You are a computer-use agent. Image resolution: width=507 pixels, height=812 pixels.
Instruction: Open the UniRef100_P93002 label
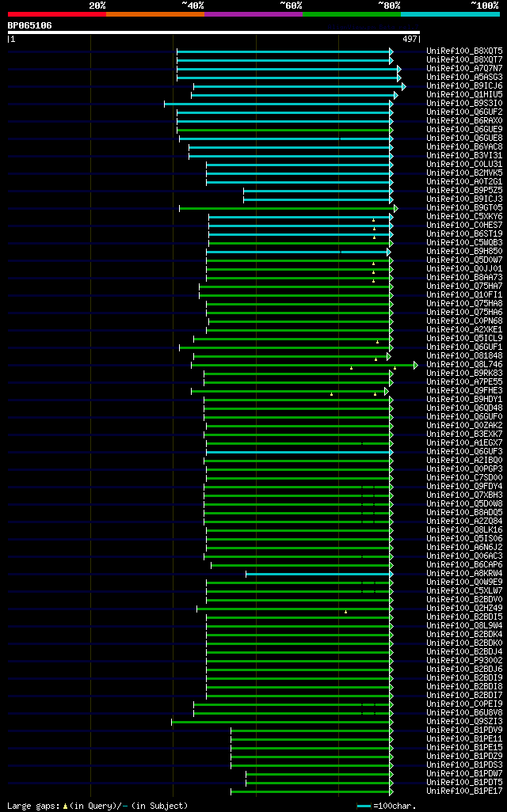pos(464,660)
